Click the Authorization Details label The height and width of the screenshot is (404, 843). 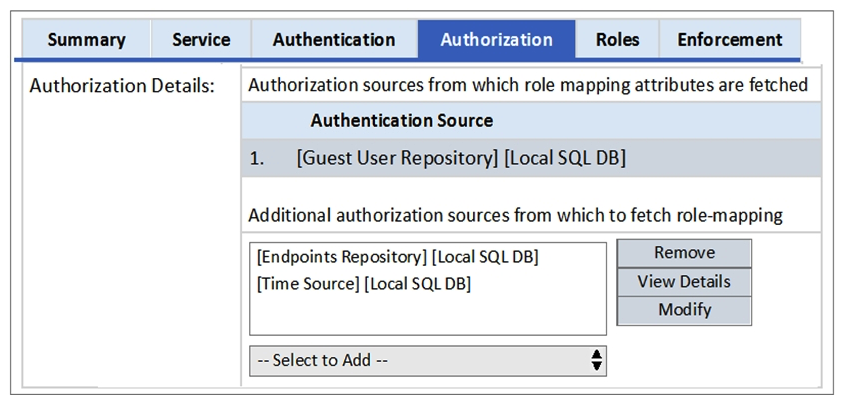click(x=122, y=86)
